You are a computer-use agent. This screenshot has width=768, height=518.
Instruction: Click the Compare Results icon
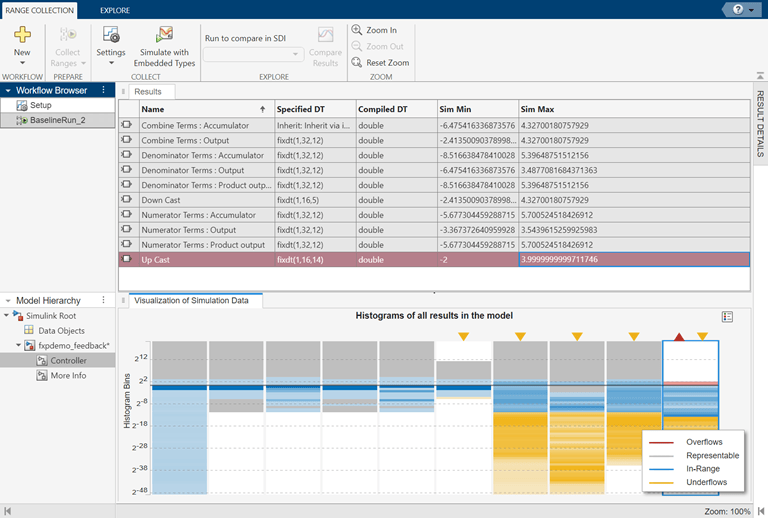click(x=325, y=34)
